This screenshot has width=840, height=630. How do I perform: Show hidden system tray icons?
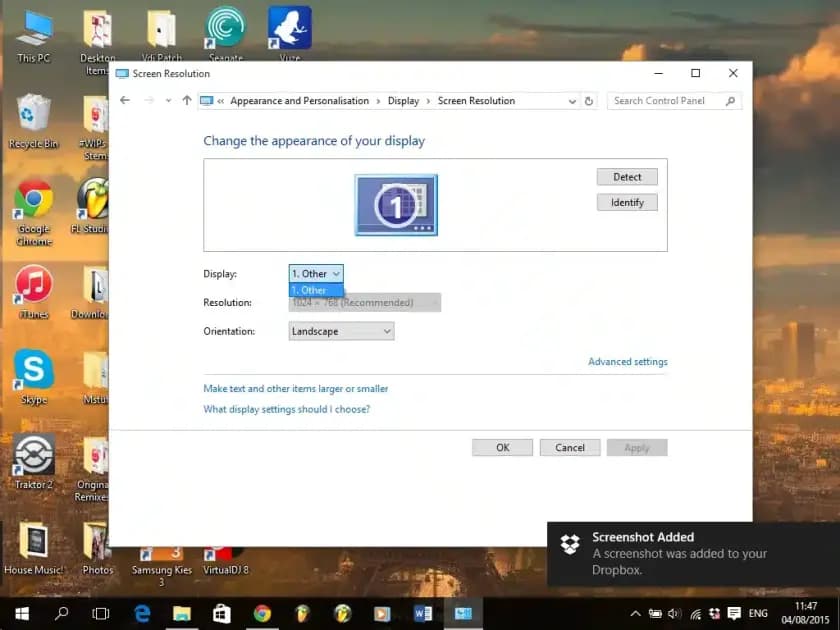[x=635, y=613]
